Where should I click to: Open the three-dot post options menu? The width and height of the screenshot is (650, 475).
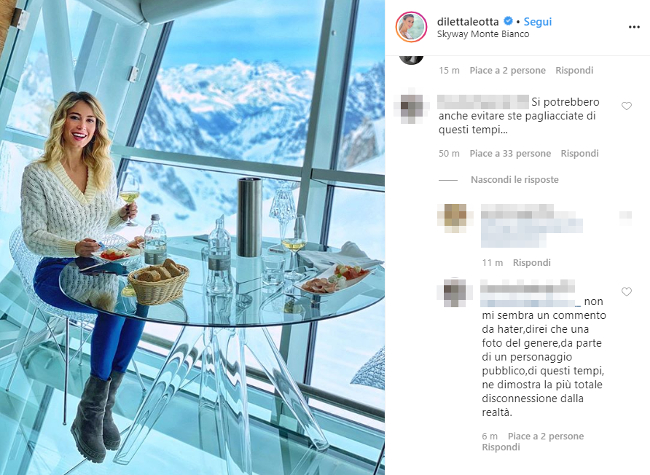[634, 27]
